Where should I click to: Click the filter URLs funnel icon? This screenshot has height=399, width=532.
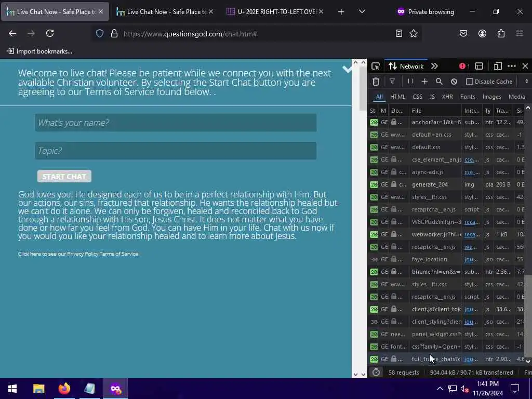pos(392,82)
